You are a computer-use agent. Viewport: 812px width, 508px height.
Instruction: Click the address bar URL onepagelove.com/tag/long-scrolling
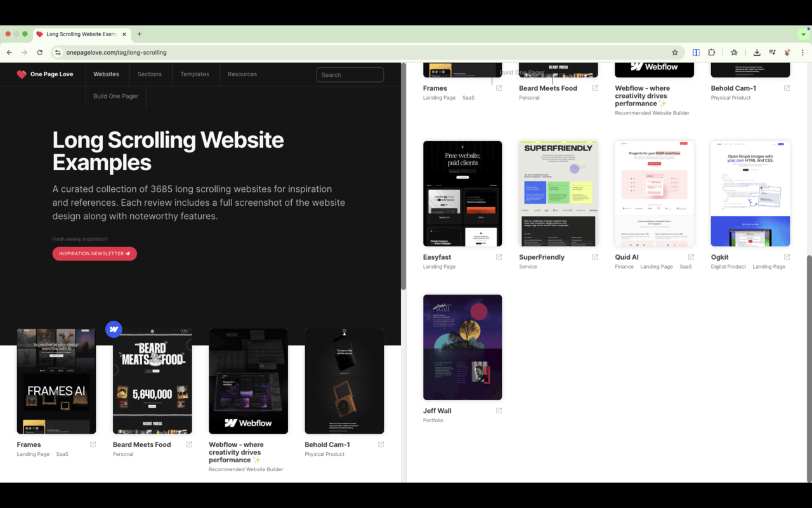click(x=117, y=53)
